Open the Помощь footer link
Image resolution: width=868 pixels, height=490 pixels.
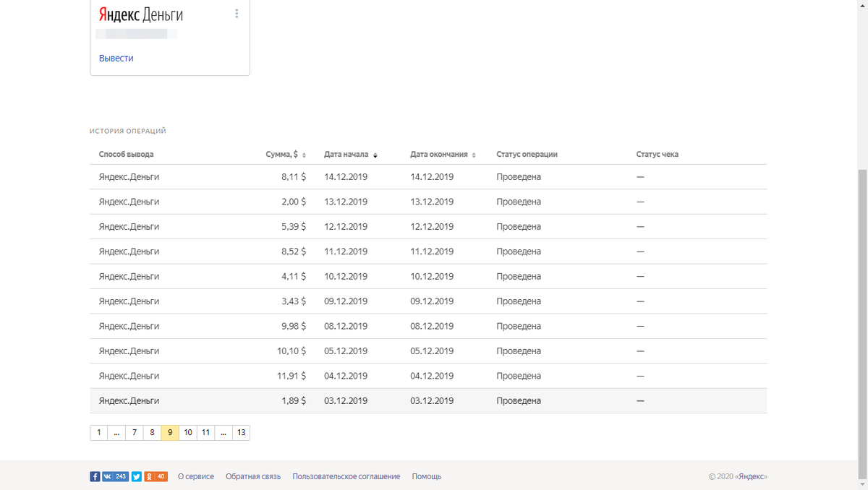pyautogui.click(x=427, y=476)
